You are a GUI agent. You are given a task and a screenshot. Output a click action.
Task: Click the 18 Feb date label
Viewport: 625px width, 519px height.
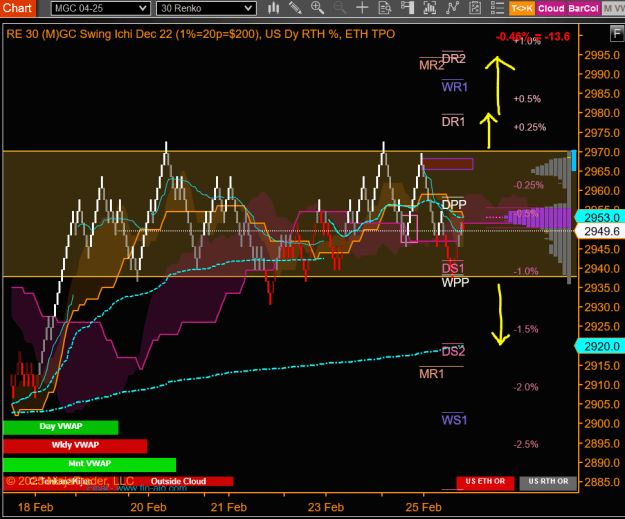(35, 507)
